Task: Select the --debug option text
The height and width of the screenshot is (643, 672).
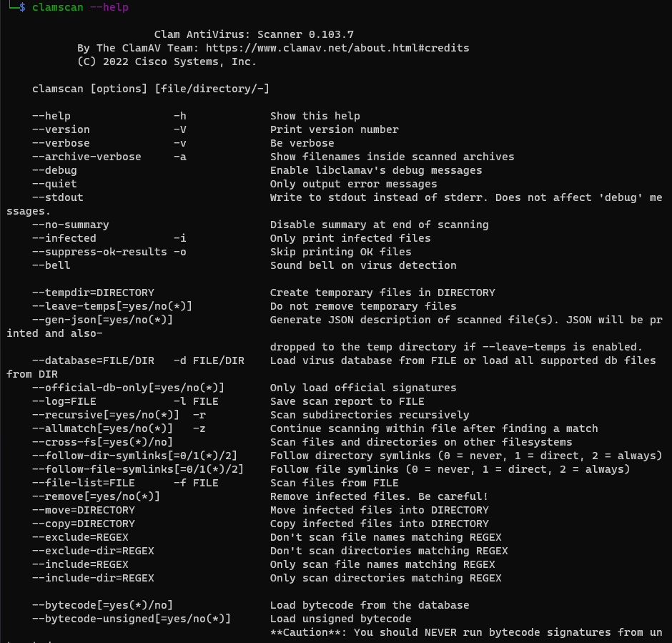Action: pyautogui.click(x=54, y=170)
